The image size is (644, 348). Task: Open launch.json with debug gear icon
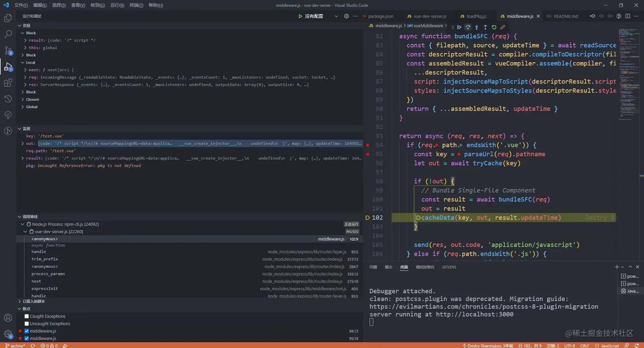pos(346,16)
